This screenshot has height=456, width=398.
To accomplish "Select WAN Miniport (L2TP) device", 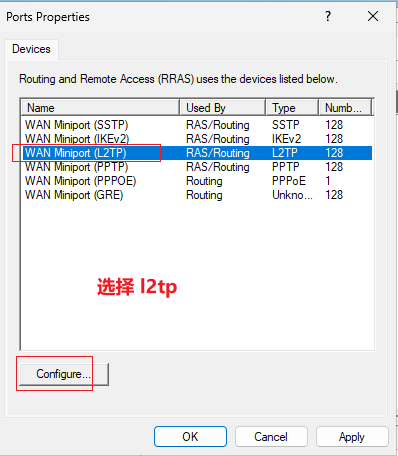I will 197,153.
